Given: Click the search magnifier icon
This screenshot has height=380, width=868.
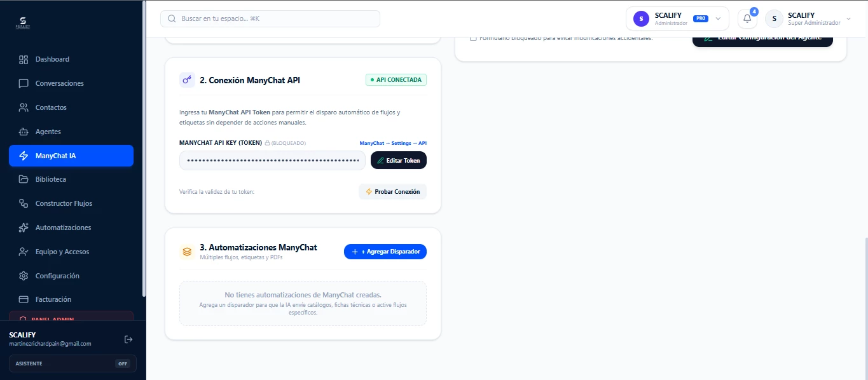Looking at the screenshot, I should [x=172, y=19].
